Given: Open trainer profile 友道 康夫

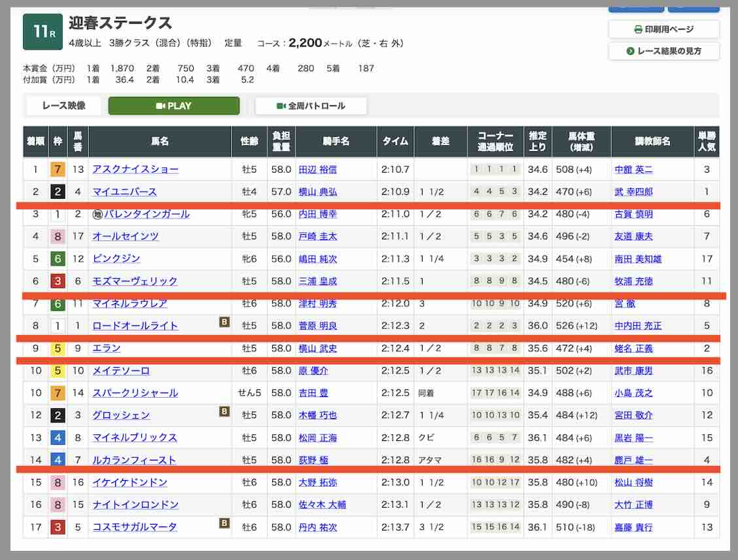Looking at the screenshot, I should click(633, 236).
